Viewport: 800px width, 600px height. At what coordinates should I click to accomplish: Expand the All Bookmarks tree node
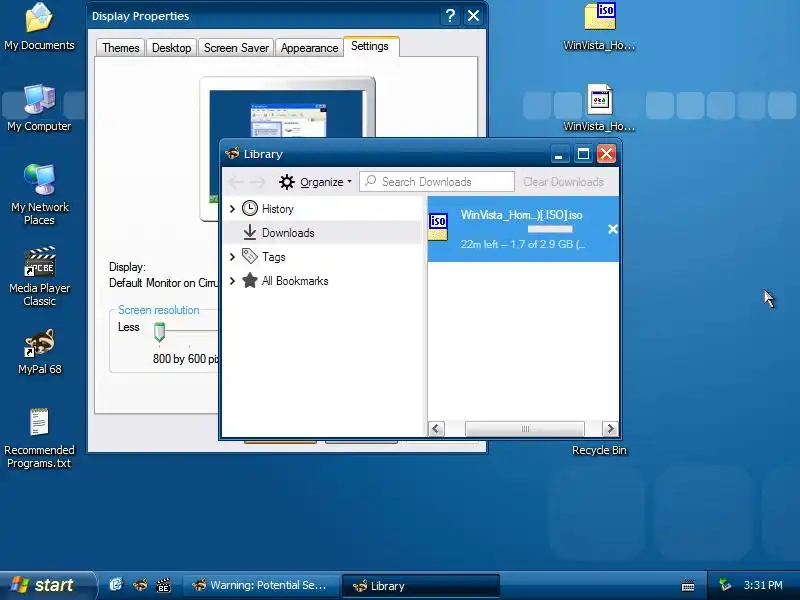coord(232,280)
